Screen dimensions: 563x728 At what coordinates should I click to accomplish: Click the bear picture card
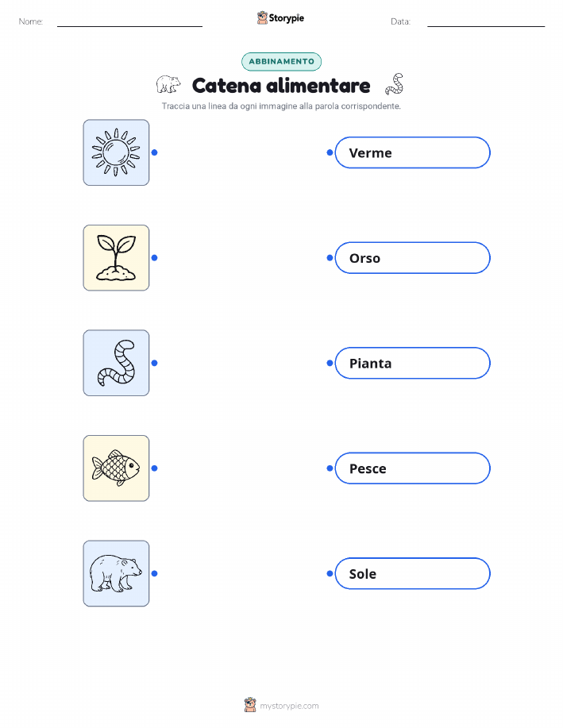coord(116,573)
